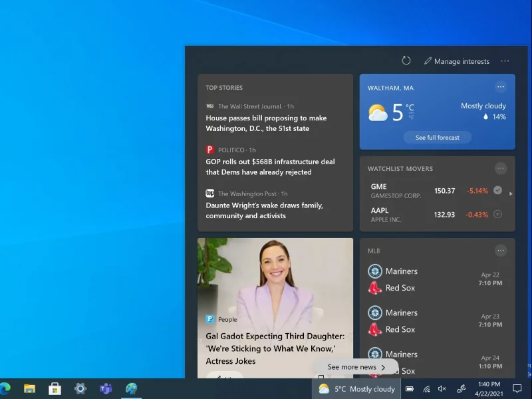
Task: Mute sound via the speaker icon in tray
Action: [442, 388]
